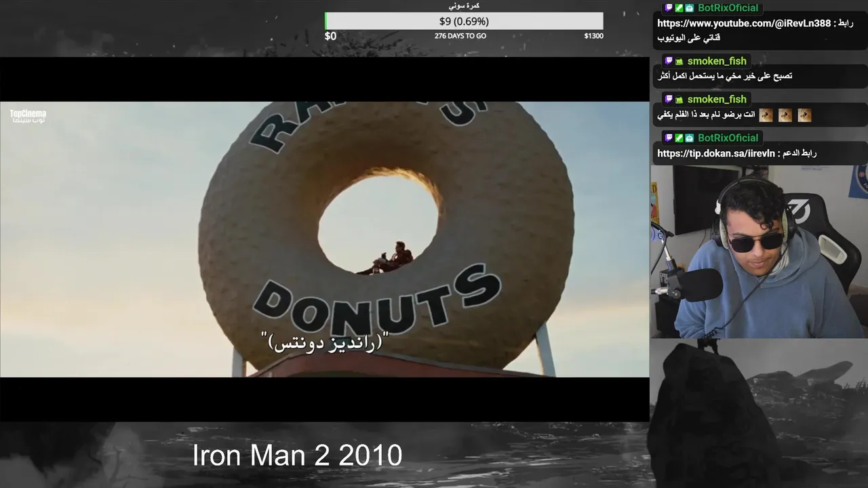Click smoken_fish message 'تصبح على خير'

(x=724, y=77)
